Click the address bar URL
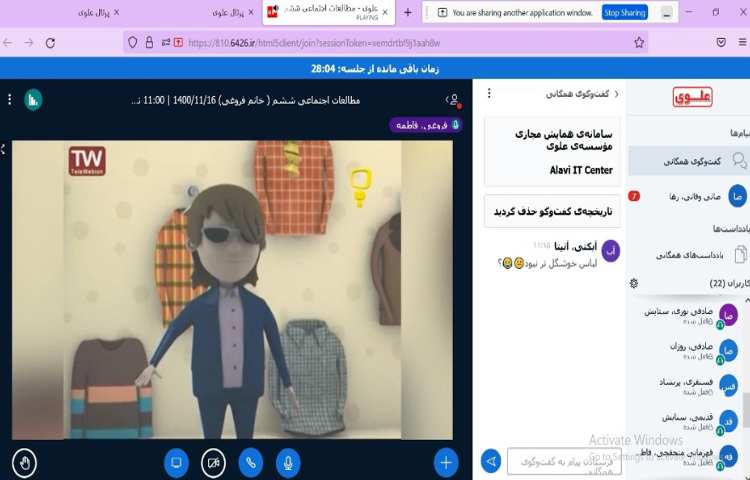This screenshot has width=750, height=480. 314,43
